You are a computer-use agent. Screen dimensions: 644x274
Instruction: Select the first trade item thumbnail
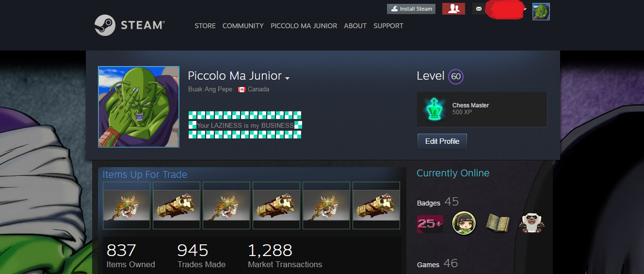[x=127, y=205]
